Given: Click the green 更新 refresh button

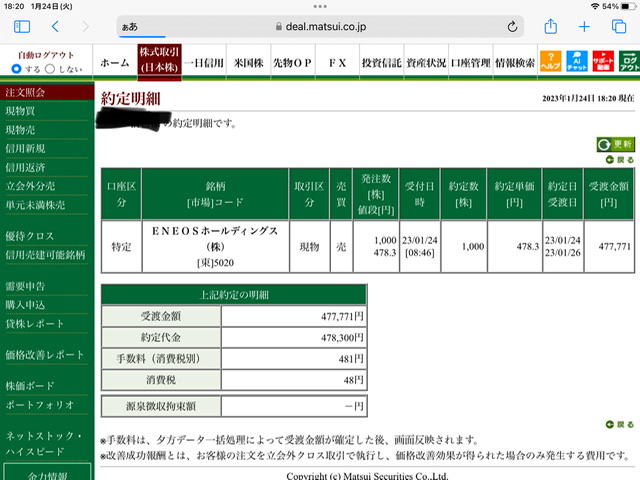Looking at the screenshot, I should click(x=616, y=144).
